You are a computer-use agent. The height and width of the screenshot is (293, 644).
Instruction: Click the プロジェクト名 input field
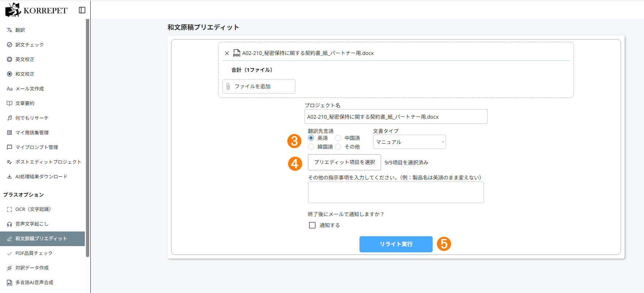click(396, 116)
